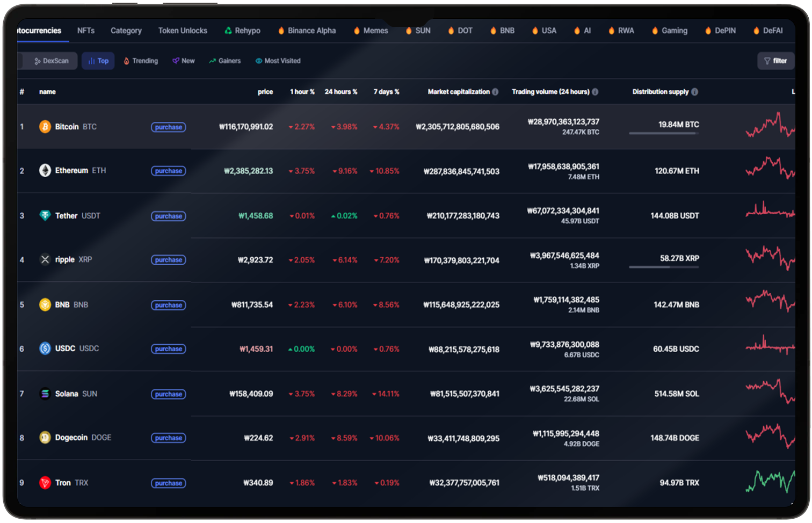Select the Cryptocurrencies tab

pyautogui.click(x=39, y=31)
